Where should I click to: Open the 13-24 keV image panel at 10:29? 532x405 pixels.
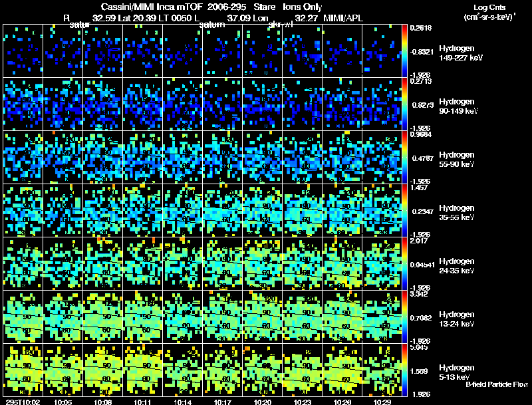pos(382,317)
